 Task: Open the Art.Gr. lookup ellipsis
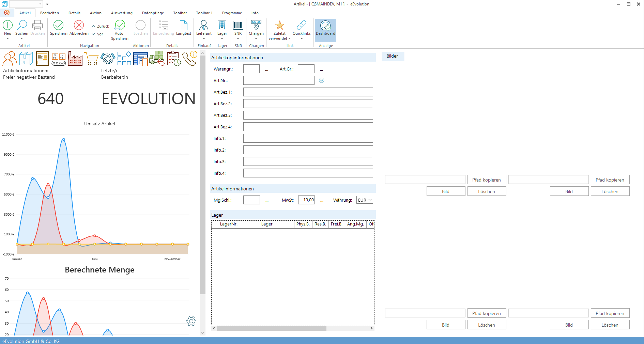pyautogui.click(x=321, y=69)
